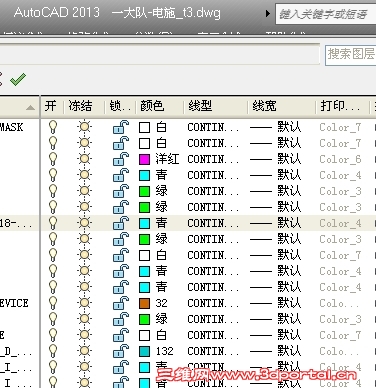Click the 默认 lineweight in the 132 row
Viewport: 376px width, 388px height.
click(x=276, y=351)
